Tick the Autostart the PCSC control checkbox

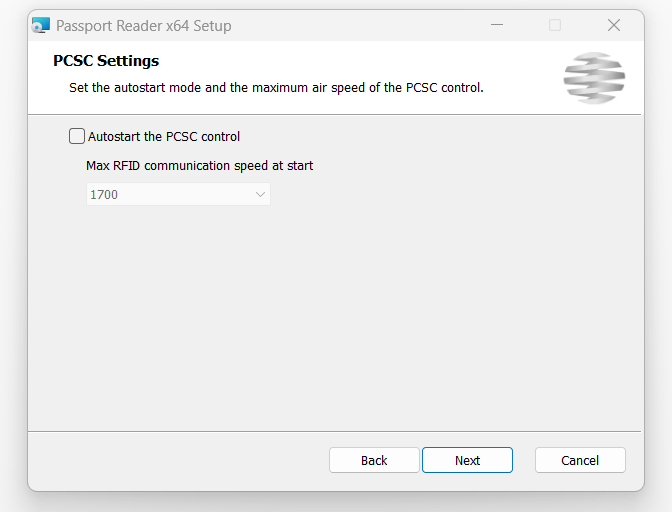click(x=77, y=136)
